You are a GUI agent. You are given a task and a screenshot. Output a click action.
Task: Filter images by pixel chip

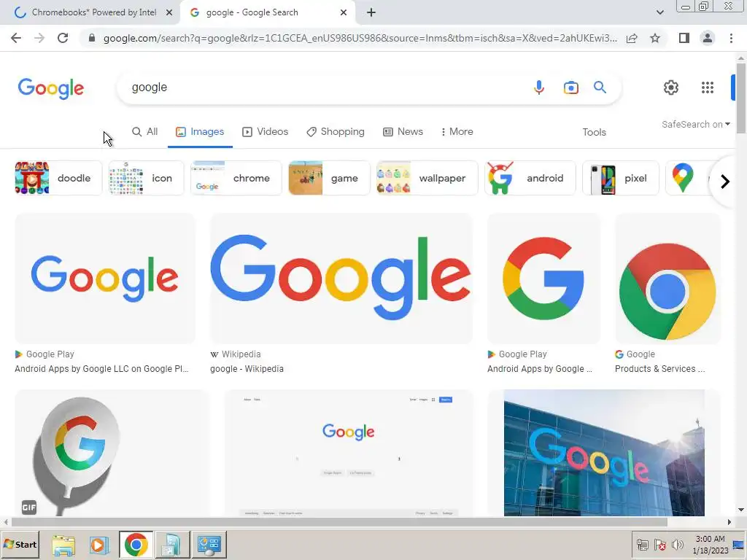coord(621,178)
